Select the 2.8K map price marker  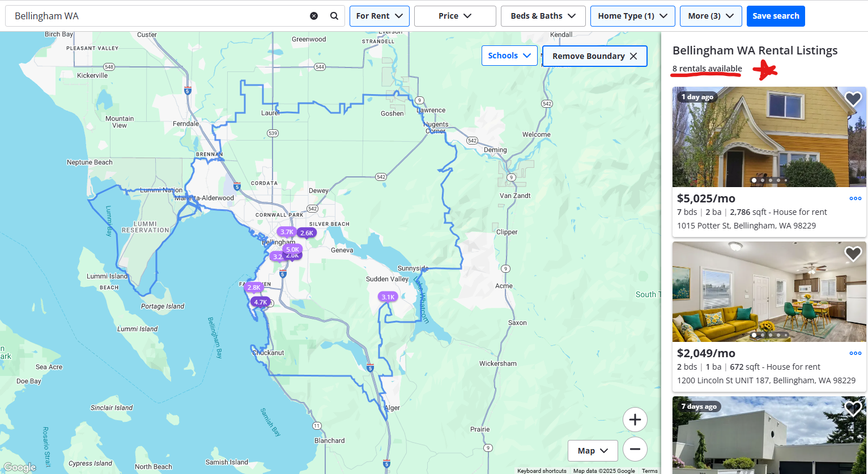point(254,287)
